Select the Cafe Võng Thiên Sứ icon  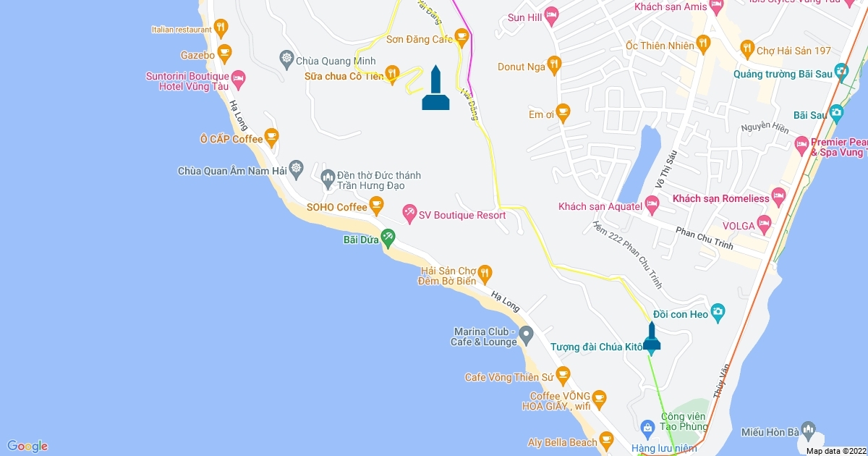coord(562,374)
